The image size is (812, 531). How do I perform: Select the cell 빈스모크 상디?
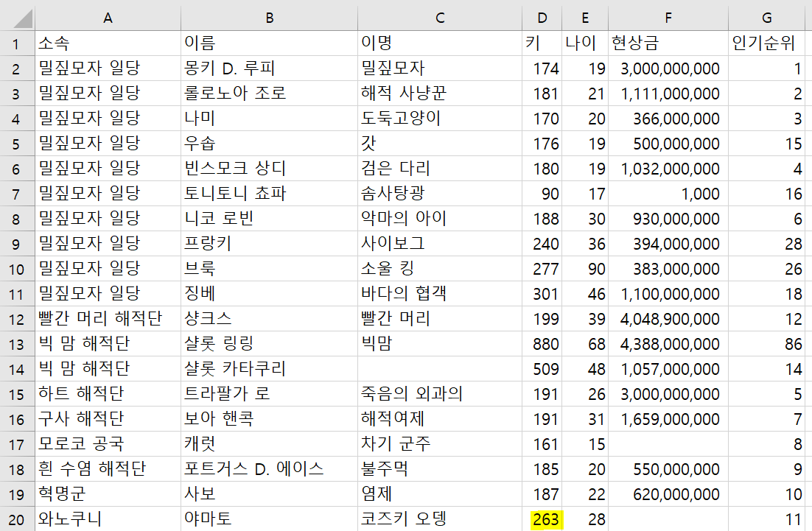(x=269, y=168)
